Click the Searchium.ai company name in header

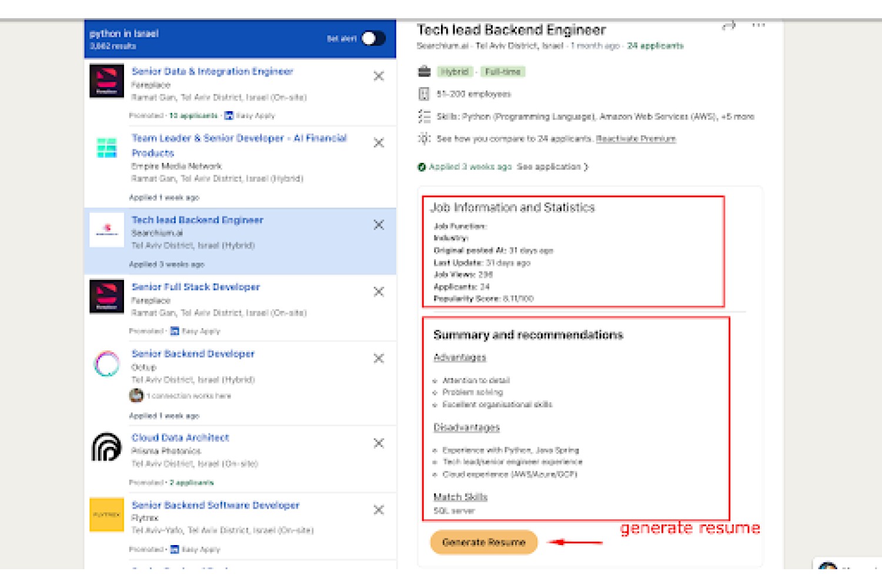coord(443,46)
